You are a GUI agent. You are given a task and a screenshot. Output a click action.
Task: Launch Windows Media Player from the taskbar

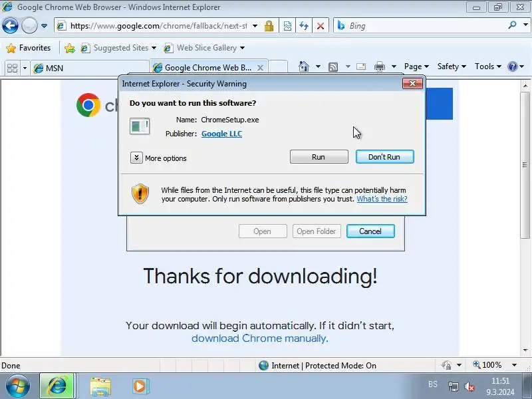140,386
